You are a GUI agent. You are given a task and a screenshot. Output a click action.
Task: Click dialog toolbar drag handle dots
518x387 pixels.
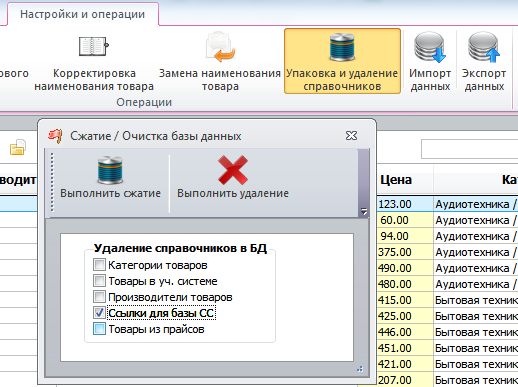[x=52, y=182]
